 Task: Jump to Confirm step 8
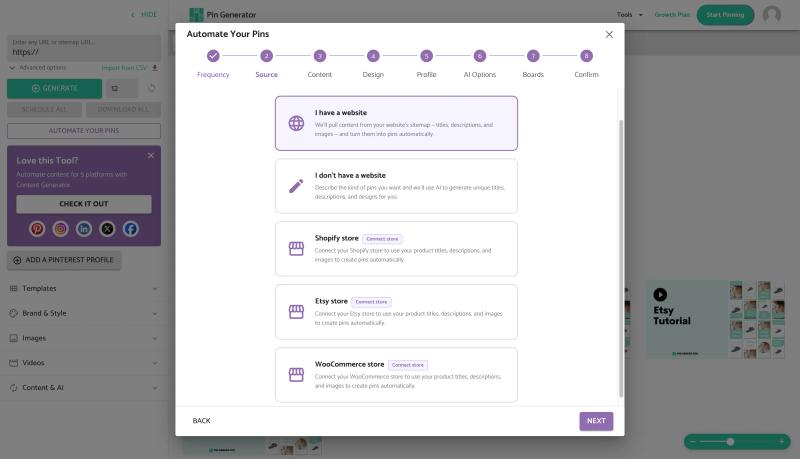(x=586, y=64)
